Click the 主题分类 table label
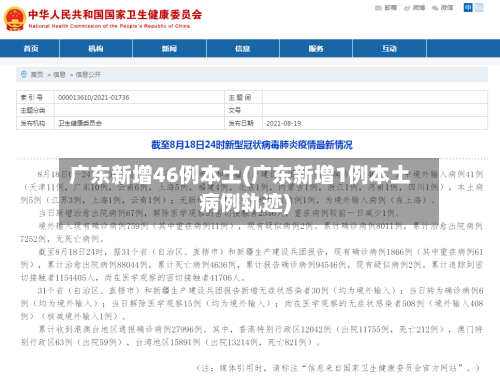This screenshot has width=500, height=384. 33,110
